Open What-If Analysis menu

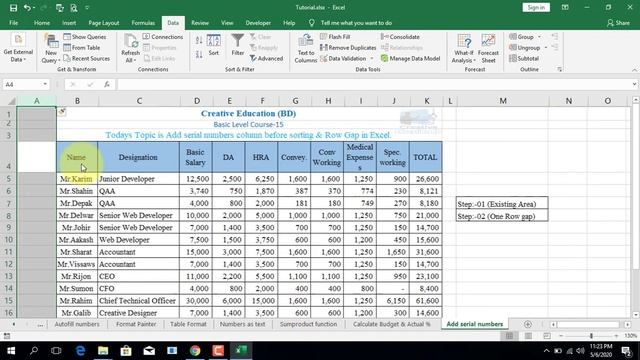(x=464, y=49)
